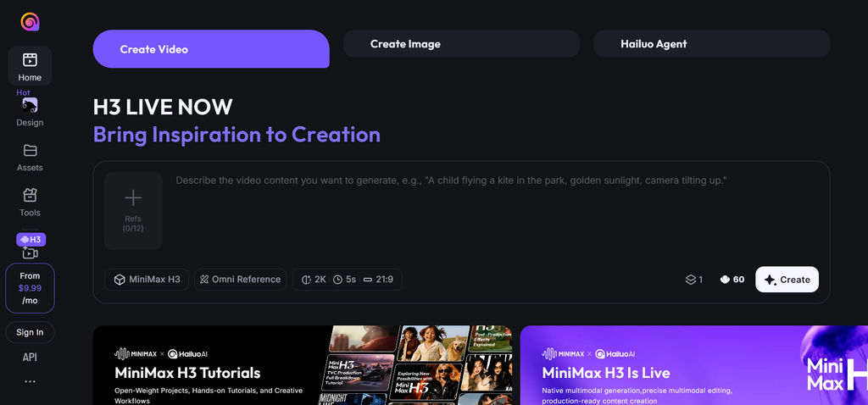
Task: Open the Tools sidebar item
Action: click(30, 202)
